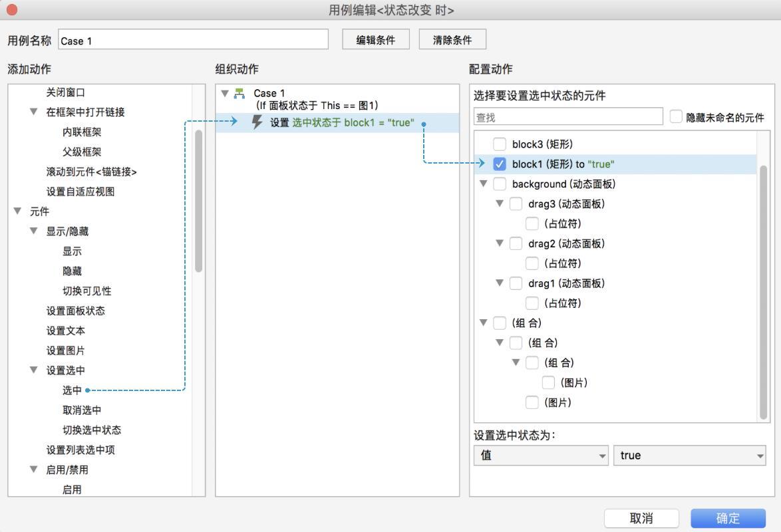Image resolution: width=781 pixels, height=532 pixels.
Task: Check the drag2 (动态面板) checkbox
Action: (x=516, y=243)
